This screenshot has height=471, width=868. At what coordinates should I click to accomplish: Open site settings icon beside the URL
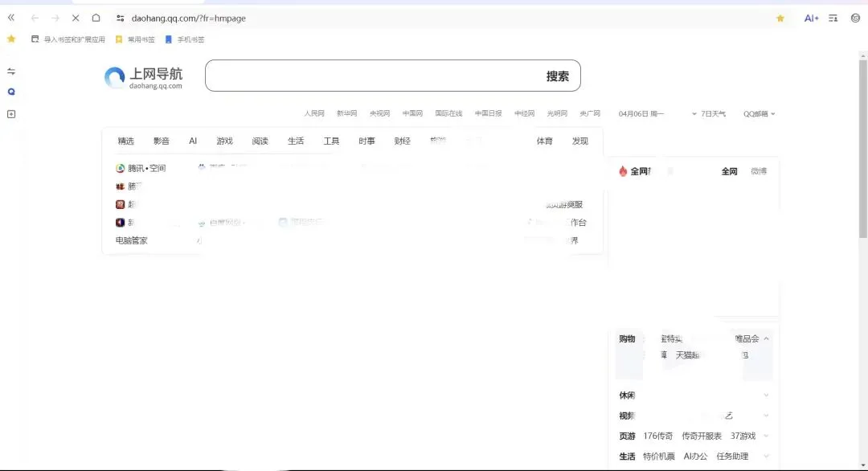tap(120, 18)
